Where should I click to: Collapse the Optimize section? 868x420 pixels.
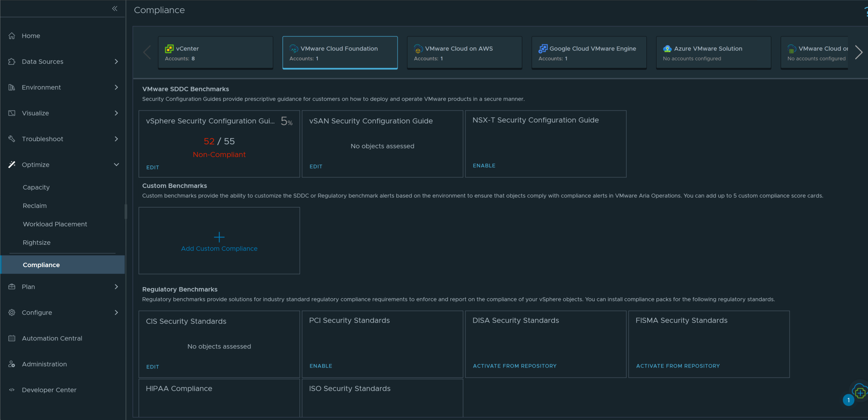pos(116,165)
